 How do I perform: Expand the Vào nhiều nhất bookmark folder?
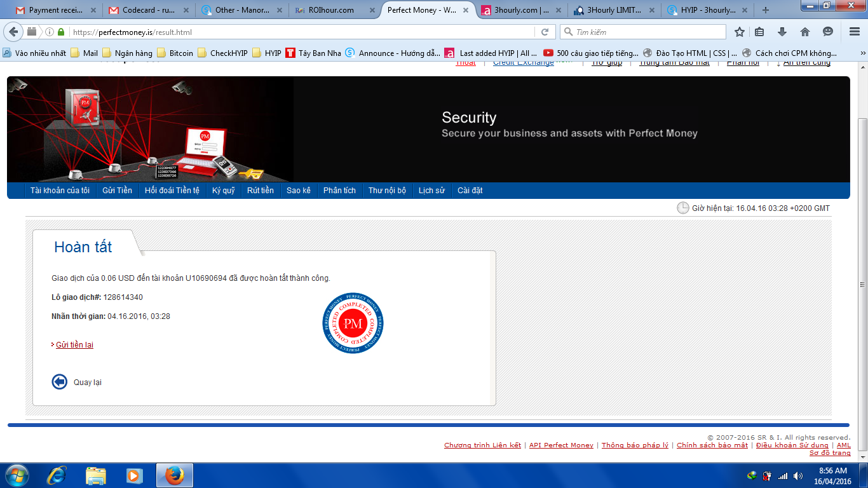point(34,53)
